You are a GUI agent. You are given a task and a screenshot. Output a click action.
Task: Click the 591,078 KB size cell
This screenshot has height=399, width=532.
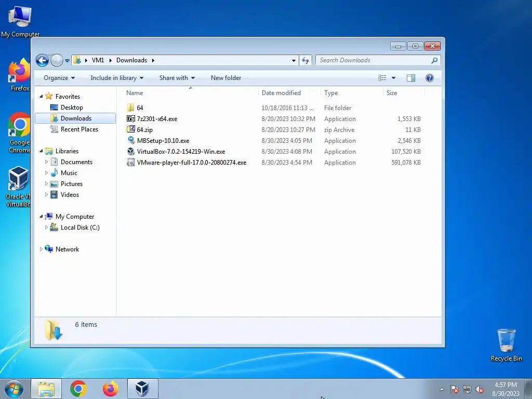pos(406,163)
